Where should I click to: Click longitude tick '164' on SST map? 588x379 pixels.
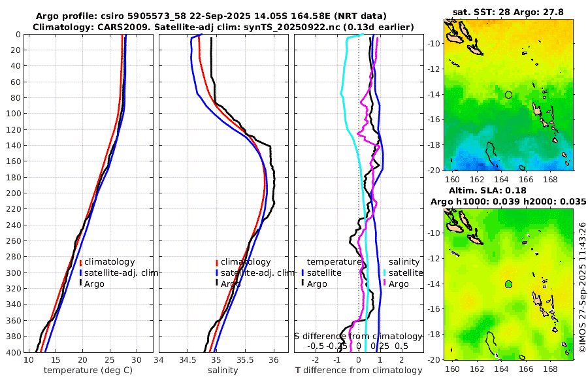coord(501,180)
